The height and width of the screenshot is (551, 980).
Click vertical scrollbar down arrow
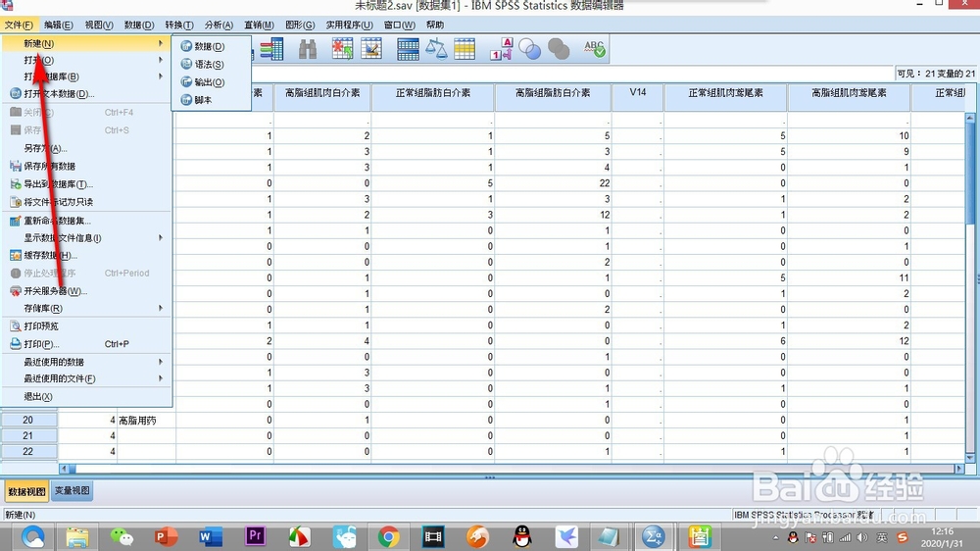[970, 457]
